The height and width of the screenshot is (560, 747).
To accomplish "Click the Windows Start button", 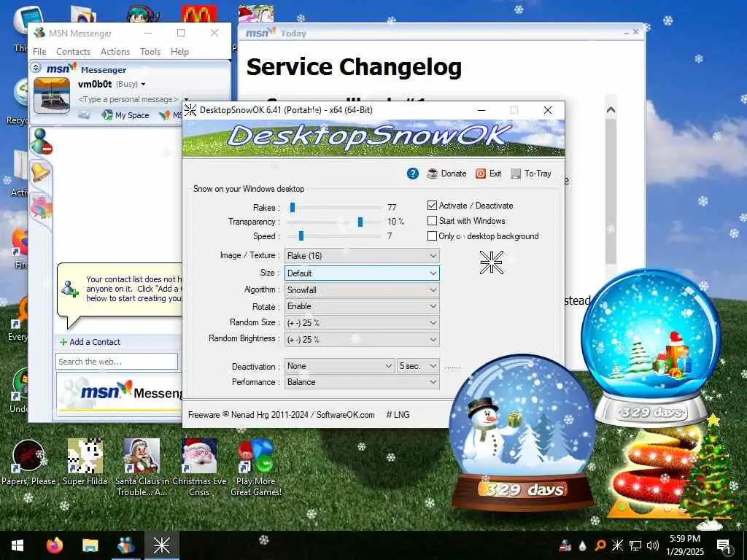I will point(18,545).
